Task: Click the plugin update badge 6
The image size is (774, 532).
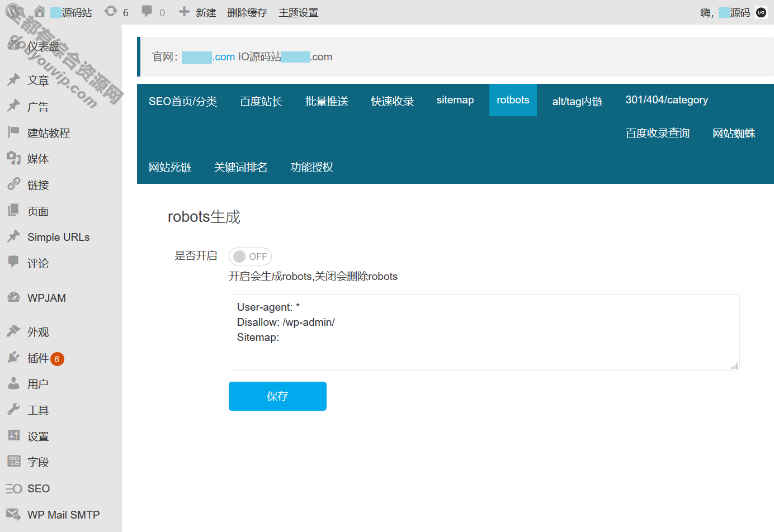Action: pyautogui.click(x=57, y=359)
